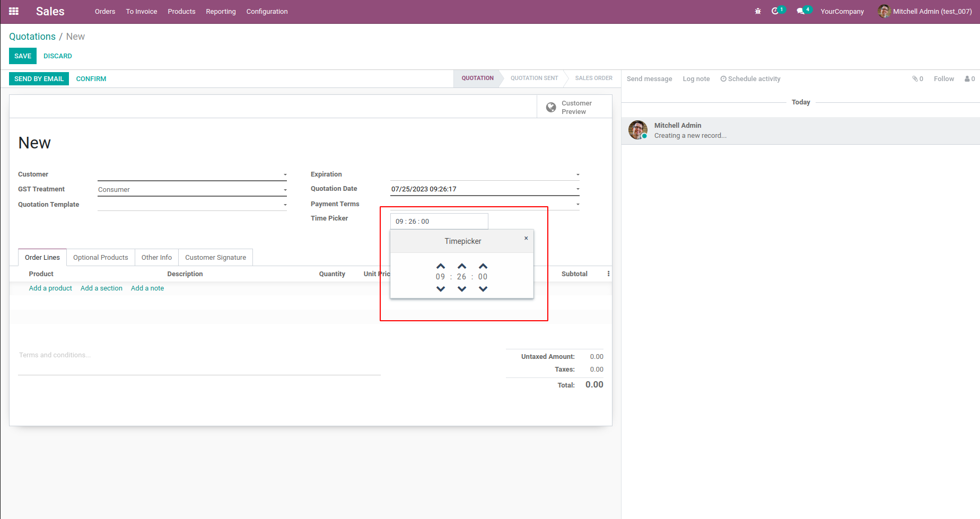
Task: Click the Customer Preview globe icon
Action: 552,107
